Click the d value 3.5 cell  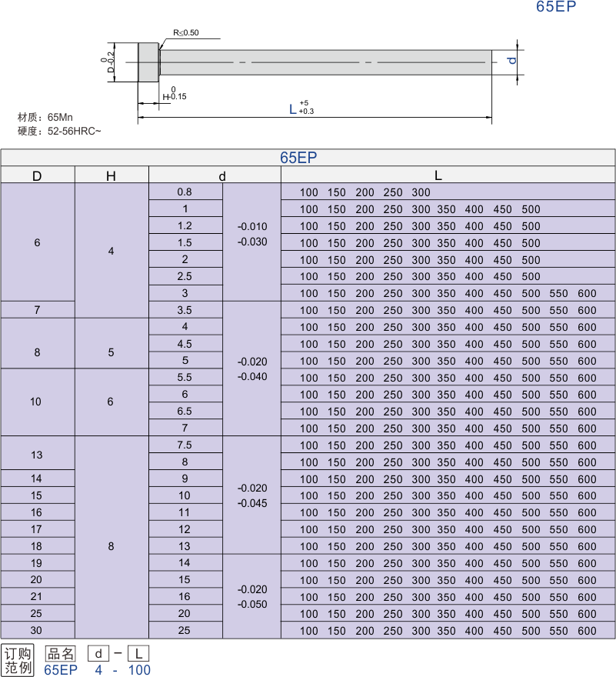tap(185, 310)
